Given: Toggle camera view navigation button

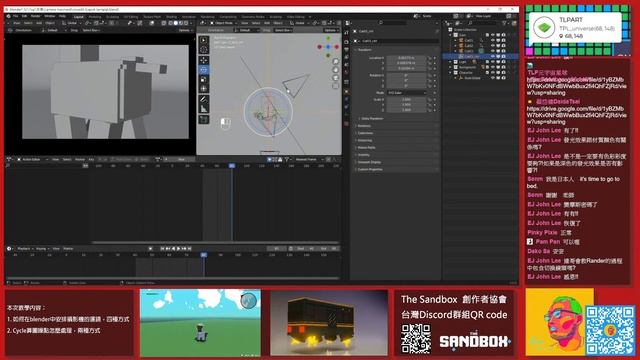Looking at the screenshot, I should tap(336, 78).
